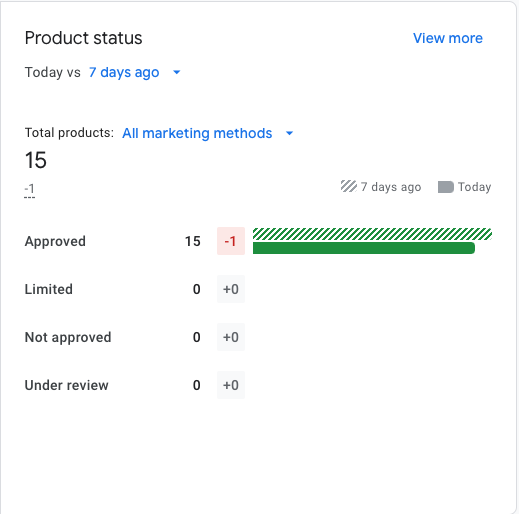Click the arrow beside All marketing methods
The height and width of the screenshot is (514, 519).
289,133
